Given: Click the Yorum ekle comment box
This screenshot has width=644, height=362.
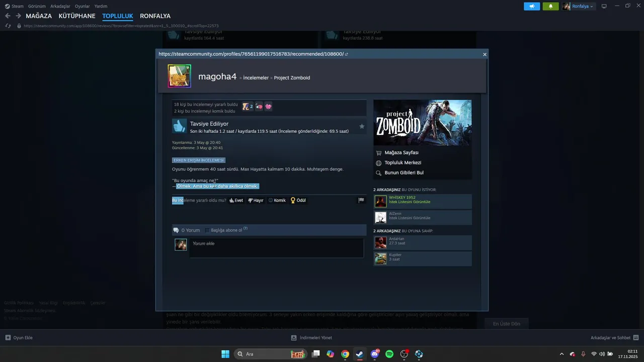Looking at the screenshot, I should [x=276, y=248].
